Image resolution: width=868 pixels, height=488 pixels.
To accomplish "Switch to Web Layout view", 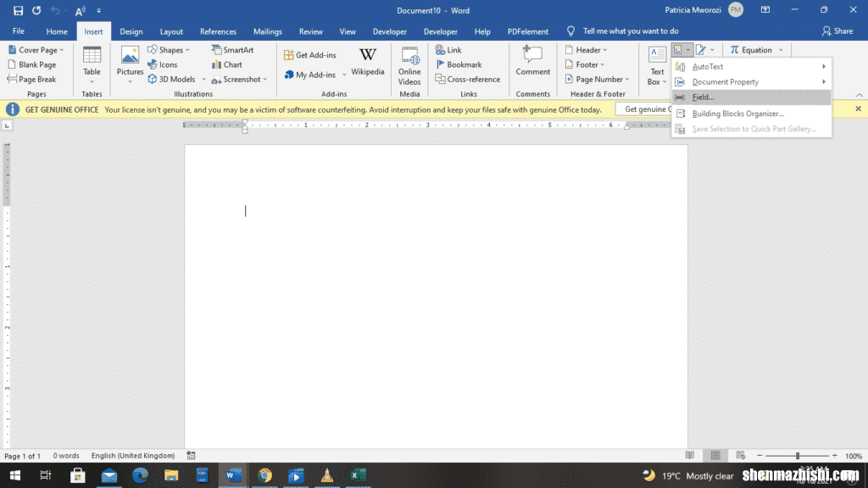I will [x=741, y=455].
